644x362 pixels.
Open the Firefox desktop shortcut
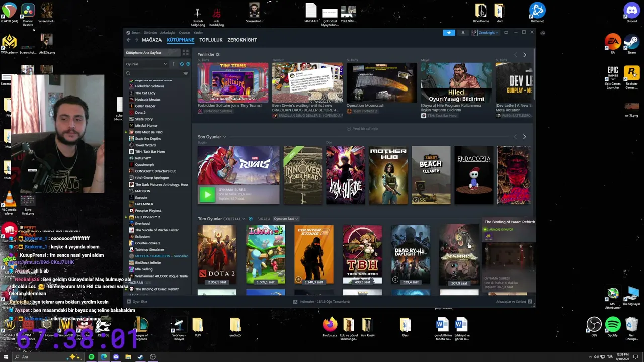click(x=330, y=327)
